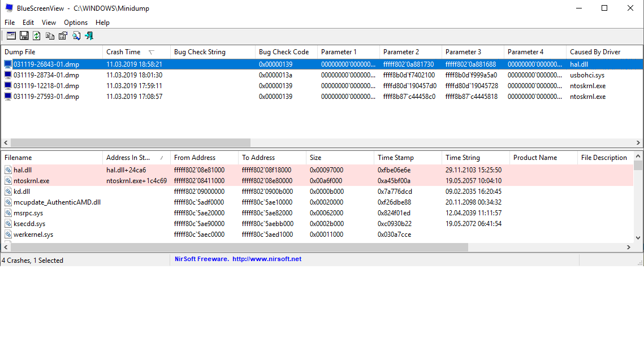
Task: Click icon of 031119-28734-01.dmp row
Action: [x=8, y=75]
